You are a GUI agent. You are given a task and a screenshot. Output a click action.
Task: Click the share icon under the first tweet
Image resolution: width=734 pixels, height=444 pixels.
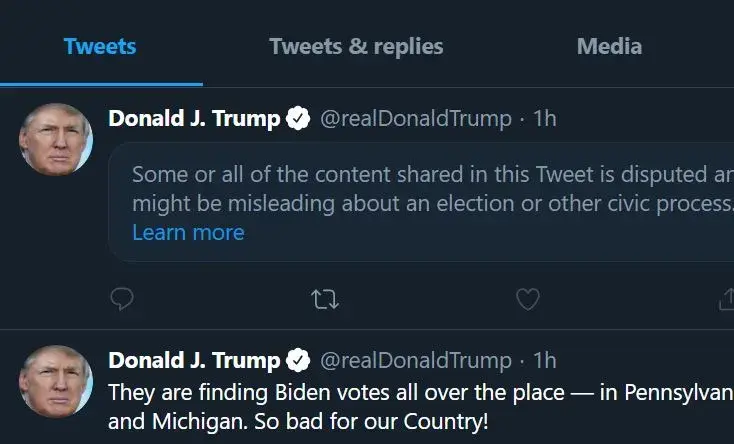(727, 298)
